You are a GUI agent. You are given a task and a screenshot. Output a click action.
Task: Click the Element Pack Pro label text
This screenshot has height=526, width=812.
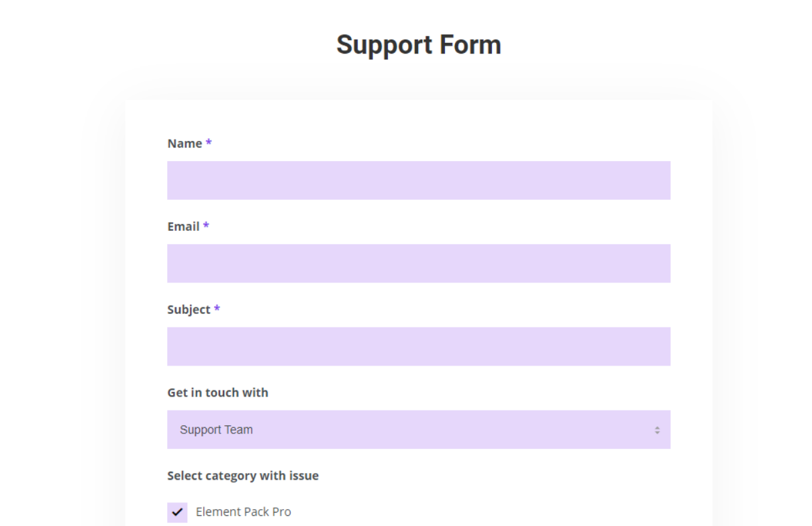point(243,512)
